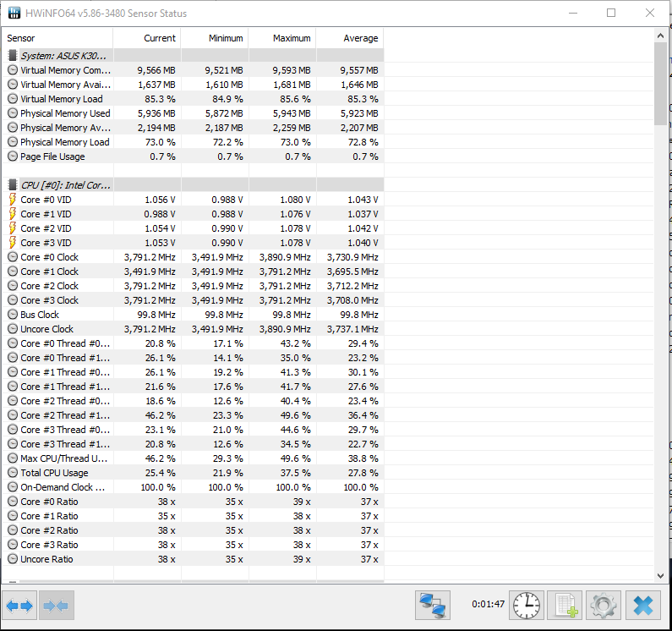Click the Average column header
Screen dimensions: 672x631
click(350, 38)
